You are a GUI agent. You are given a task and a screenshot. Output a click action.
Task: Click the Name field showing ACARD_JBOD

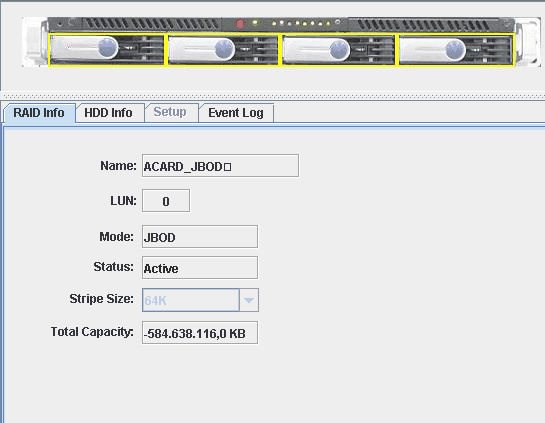tap(220, 166)
